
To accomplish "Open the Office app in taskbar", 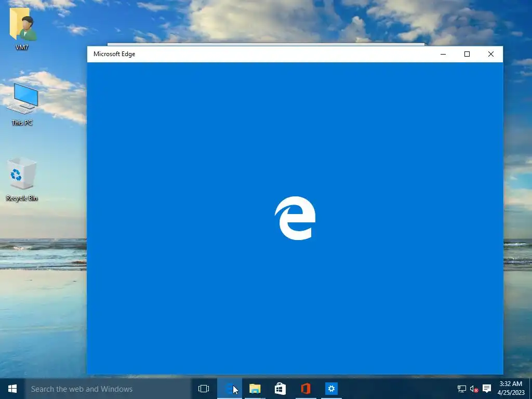I will click(x=305, y=389).
